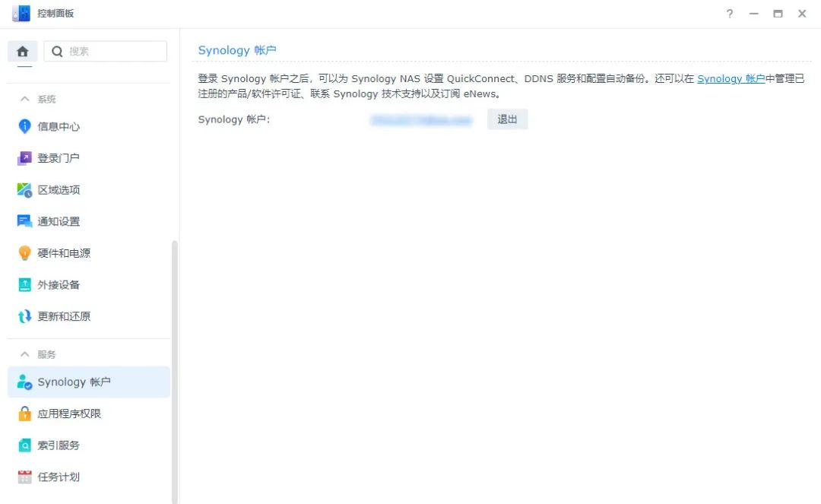Minimize the 控制面板 window
821x504 pixels.
[754, 14]
